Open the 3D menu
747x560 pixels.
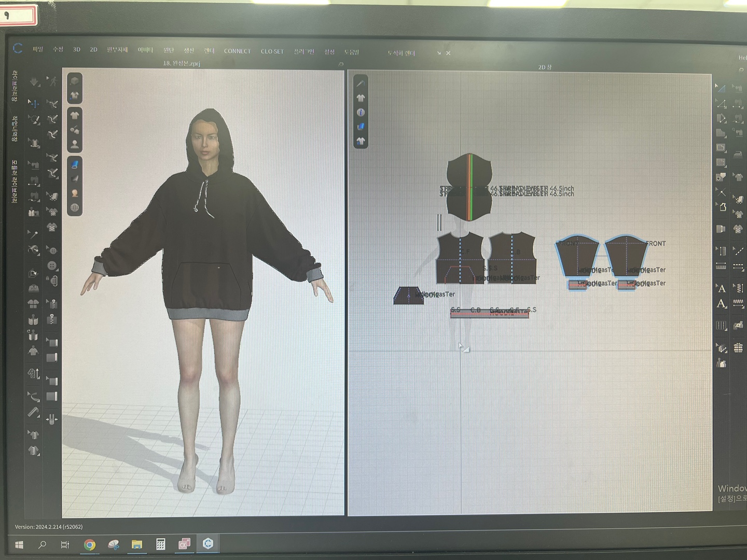pos(77,49)
